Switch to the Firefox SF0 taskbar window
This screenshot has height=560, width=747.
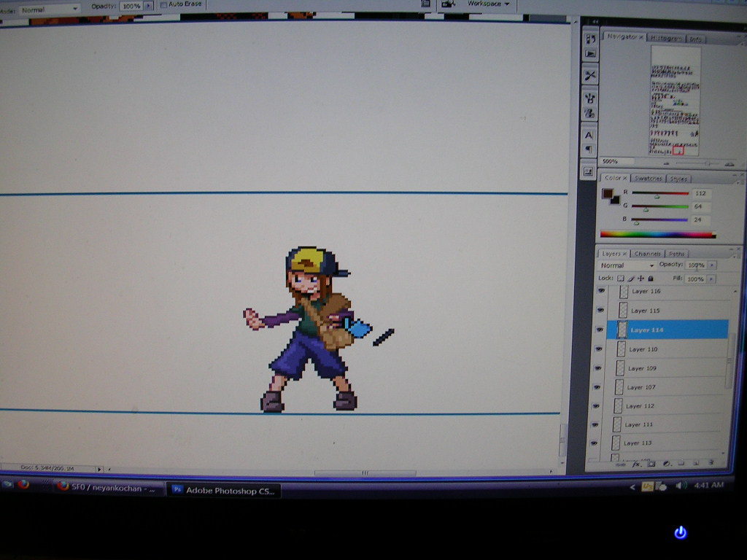click(x=109, y=488)
